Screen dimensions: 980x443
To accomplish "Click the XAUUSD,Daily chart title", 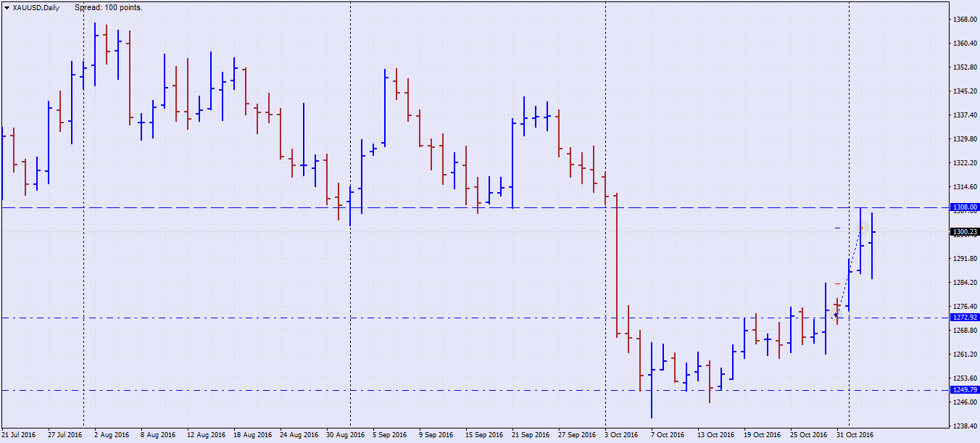I will 36,7.
